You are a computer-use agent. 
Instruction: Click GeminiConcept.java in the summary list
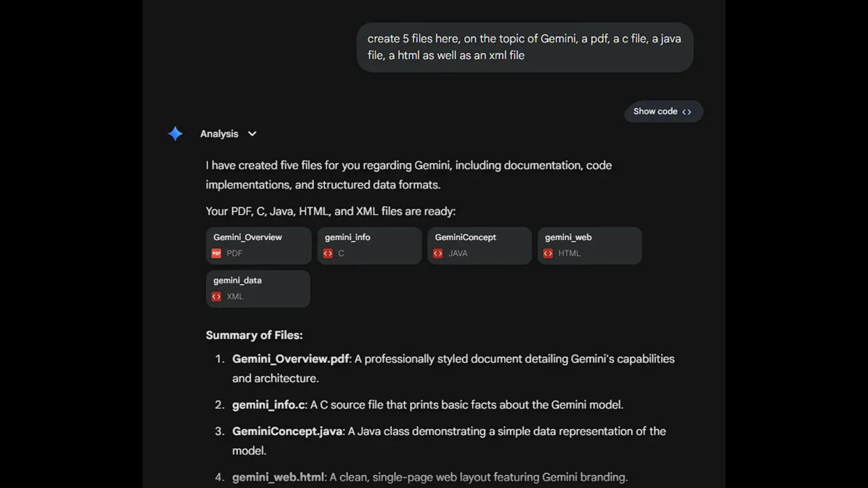point(287,431)
